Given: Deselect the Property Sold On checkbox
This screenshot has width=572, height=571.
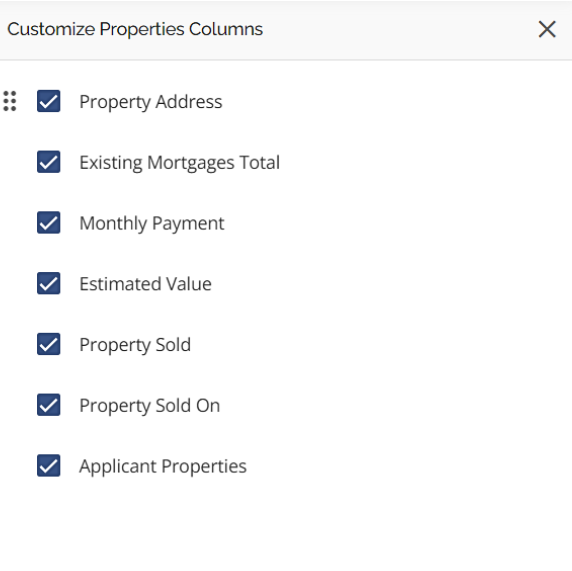Looking at the screenshot, I should [49, 405].
